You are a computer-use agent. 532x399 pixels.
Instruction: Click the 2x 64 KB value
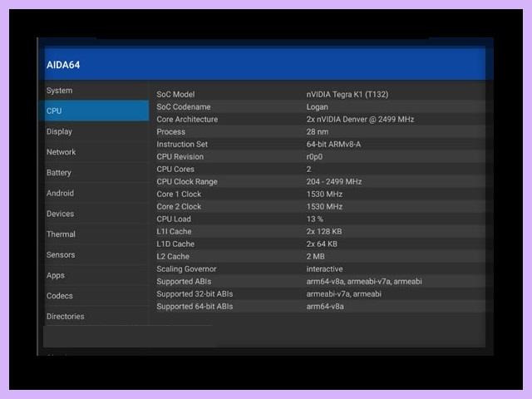click(x=322, y=244)
